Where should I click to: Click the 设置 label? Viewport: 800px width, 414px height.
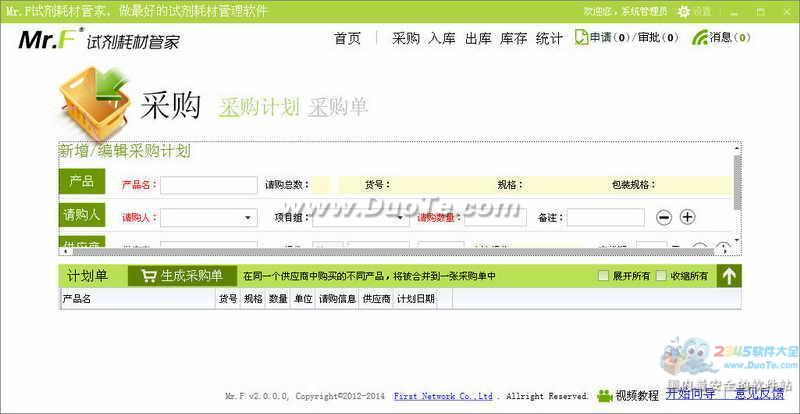[702, 11]
